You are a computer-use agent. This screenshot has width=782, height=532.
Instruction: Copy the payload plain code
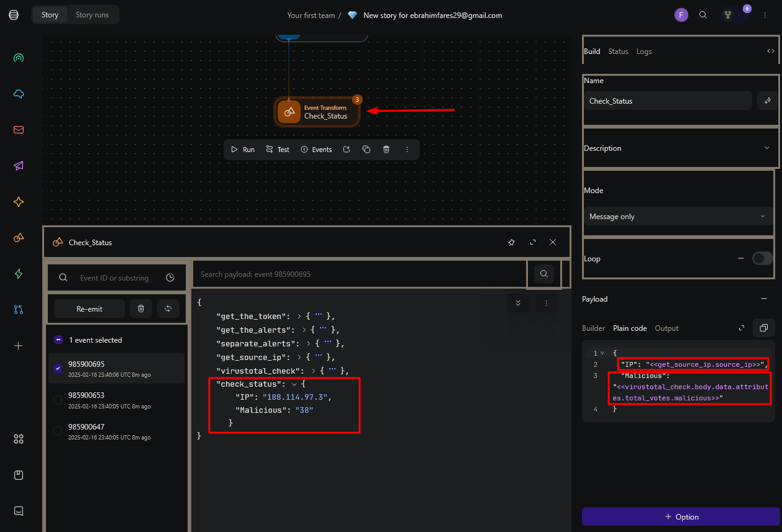point(763,328)
